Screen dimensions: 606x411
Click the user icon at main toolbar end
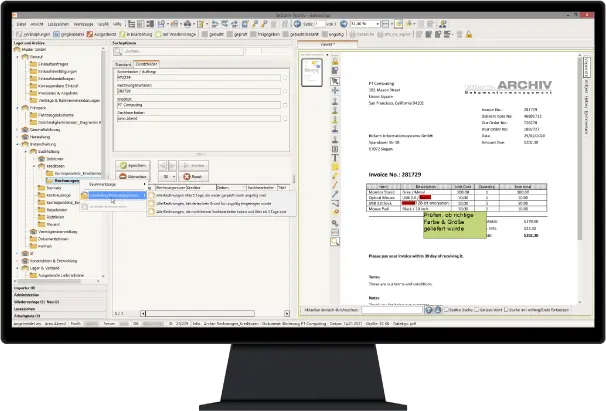(x=443, y=24)
